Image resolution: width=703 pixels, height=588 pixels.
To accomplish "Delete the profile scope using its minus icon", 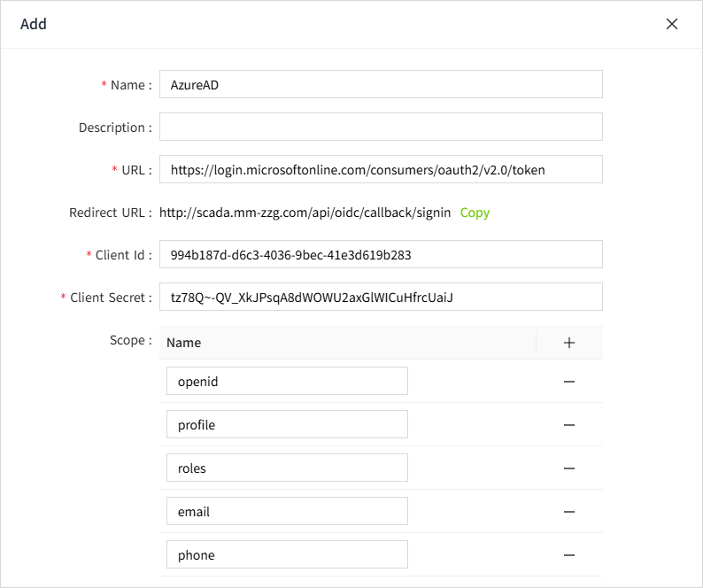I will click(x=569, y=425).
